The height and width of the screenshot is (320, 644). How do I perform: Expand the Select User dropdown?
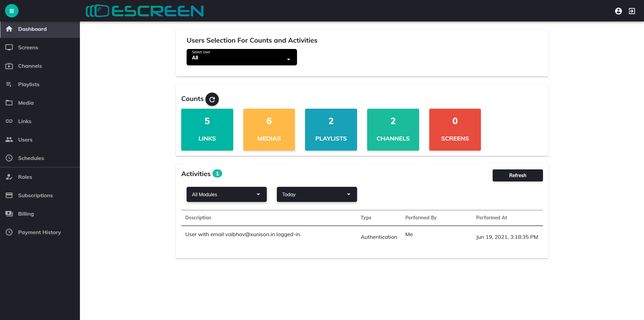pyautogui.click(x=242, y=57)
